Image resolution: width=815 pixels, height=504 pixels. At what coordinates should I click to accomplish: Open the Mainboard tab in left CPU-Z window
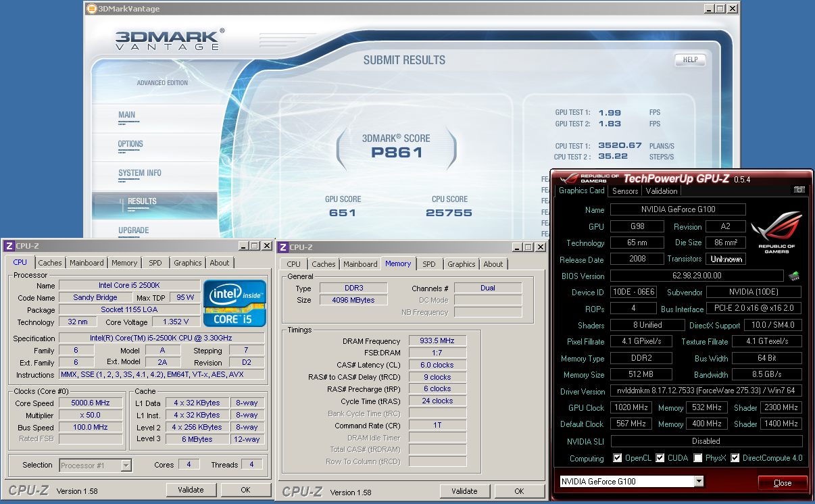(87, 263)
